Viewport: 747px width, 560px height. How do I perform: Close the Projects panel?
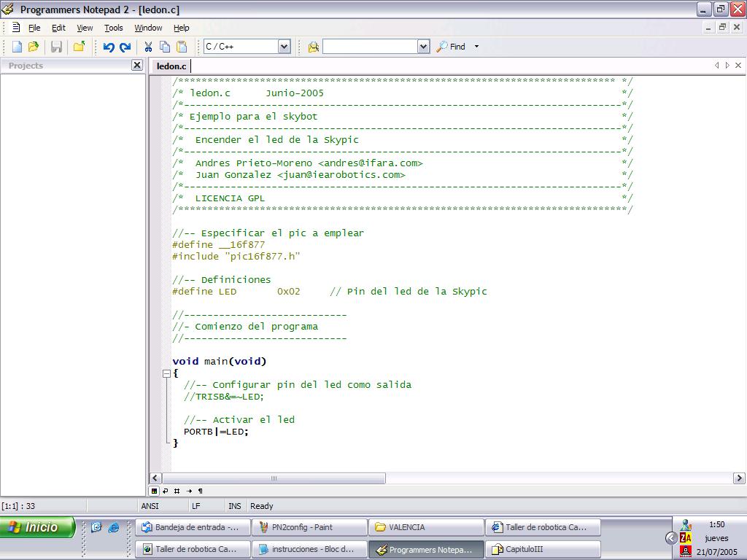pyautogui.click(x=136, y=65)
